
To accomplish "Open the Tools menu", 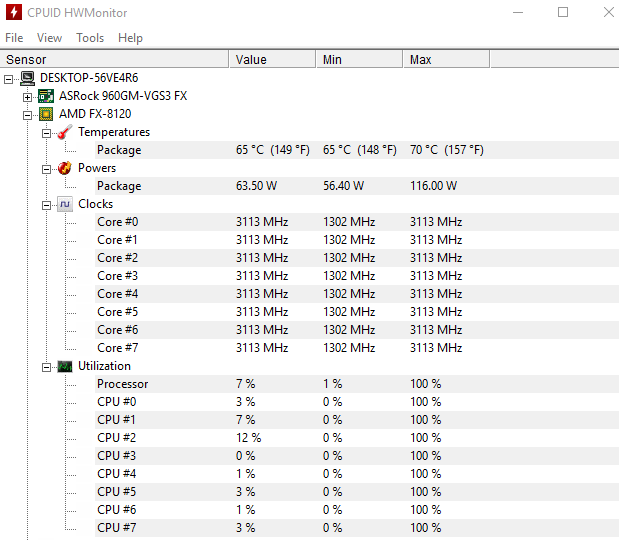I will coord(90,38).
